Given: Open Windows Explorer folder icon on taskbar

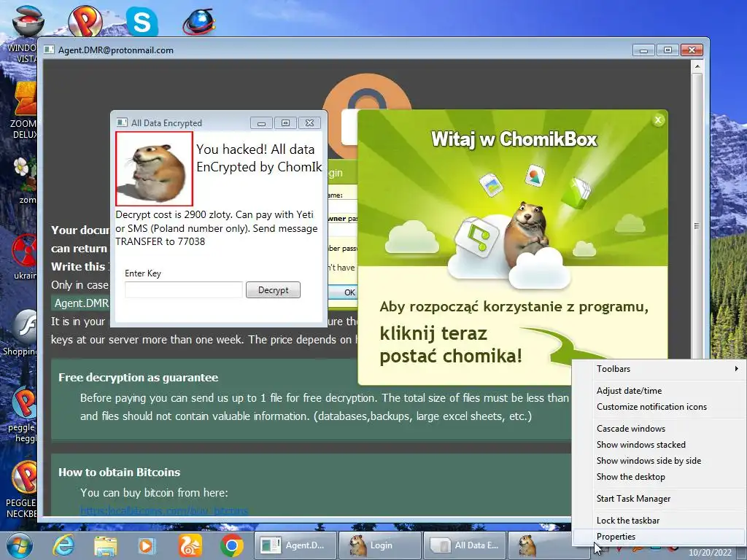Looking at the screenshot, I should click(105, 545).
